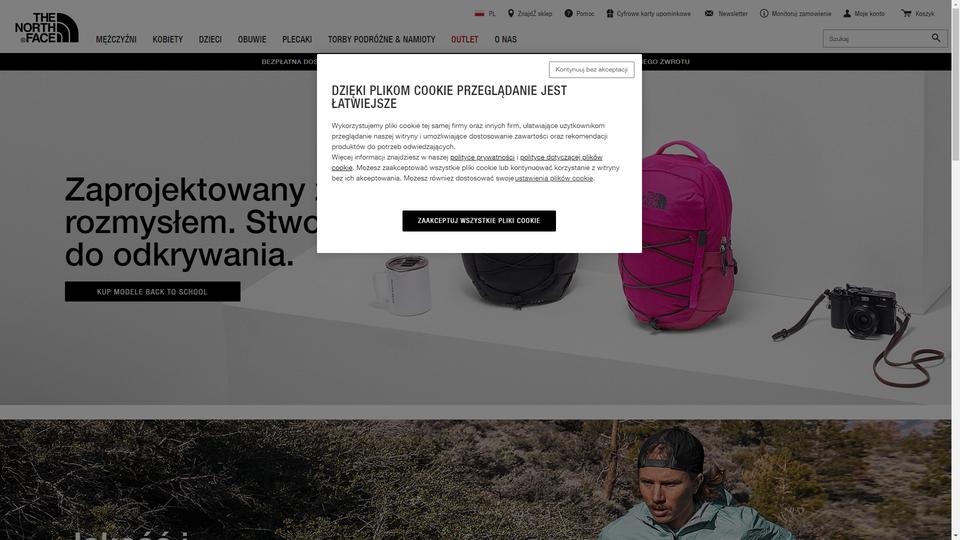Image resolution: width=960 pixels, height=540 pixels.
Task: Click the Szukaj search input field
Action: coord(876,39)
